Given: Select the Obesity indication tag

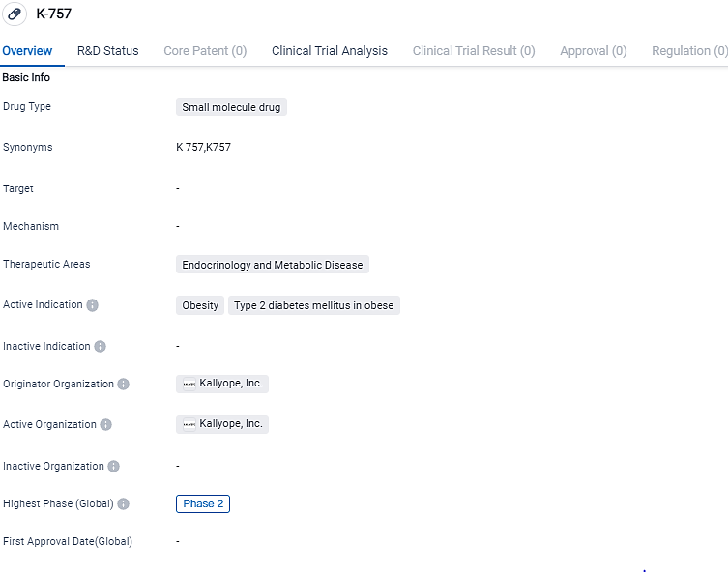Looking at the screenshot, I should [x=200, y=305].
